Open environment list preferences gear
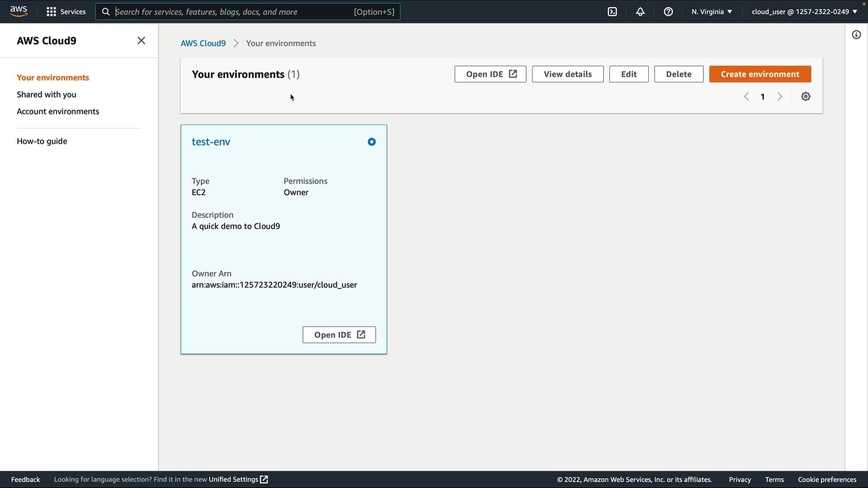The image size is (868, 488). point(806,96)
